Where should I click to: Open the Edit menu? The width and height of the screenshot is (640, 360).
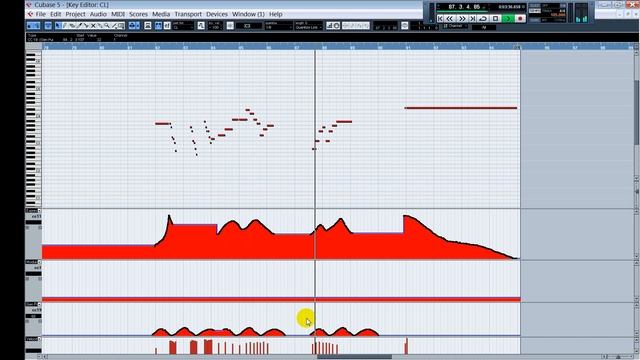click(56, 14)
